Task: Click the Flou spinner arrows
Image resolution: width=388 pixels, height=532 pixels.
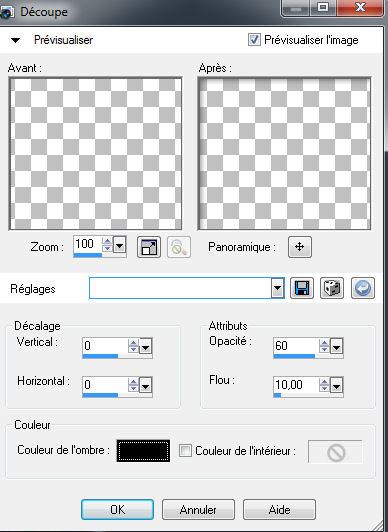Action: click(x=324, y=385)
